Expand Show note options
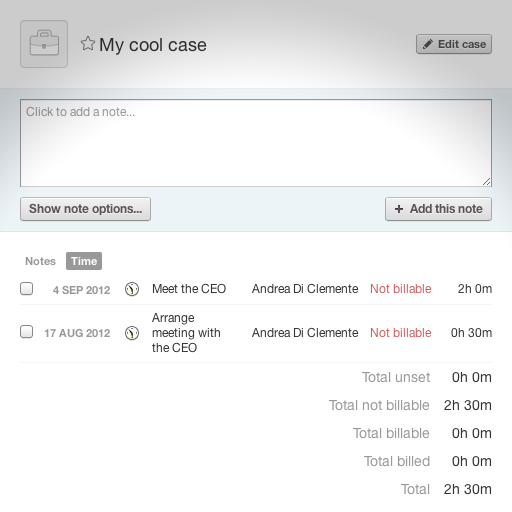Screen dimensions: 512x512 (85, 209)
